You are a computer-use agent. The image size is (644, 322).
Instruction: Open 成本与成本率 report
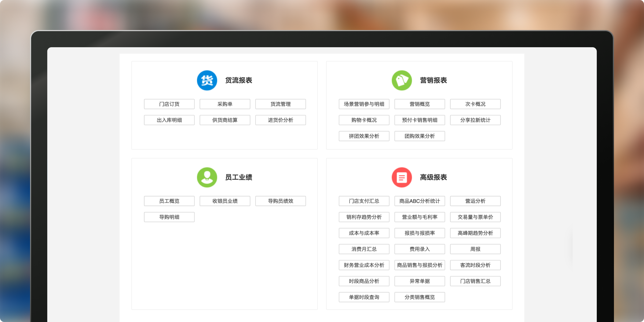364,233
